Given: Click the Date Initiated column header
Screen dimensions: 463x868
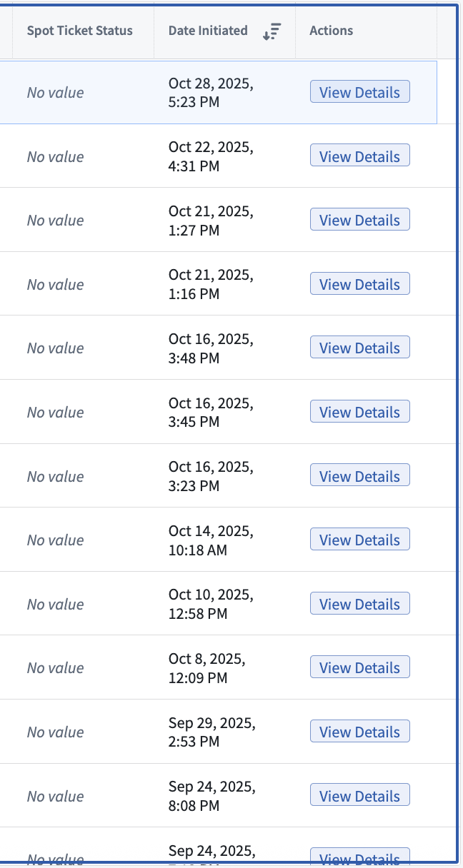Looking at the screenshot, I should tap(208, 31).
